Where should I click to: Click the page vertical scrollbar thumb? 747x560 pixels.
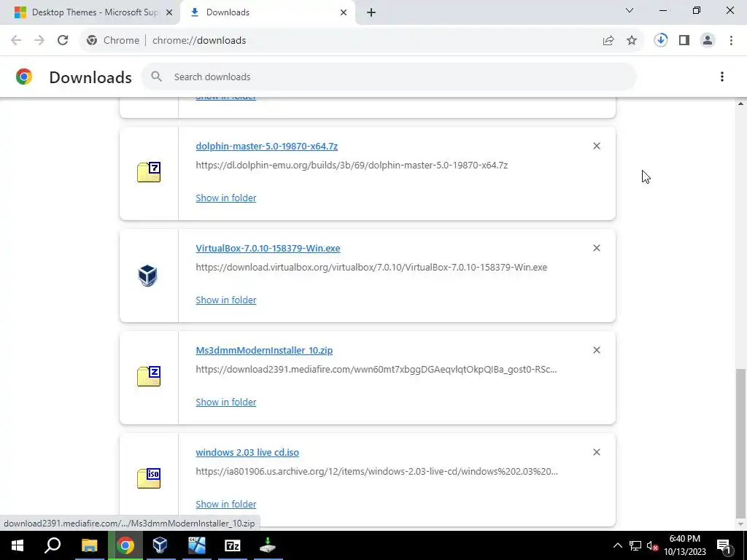point(740,442)
